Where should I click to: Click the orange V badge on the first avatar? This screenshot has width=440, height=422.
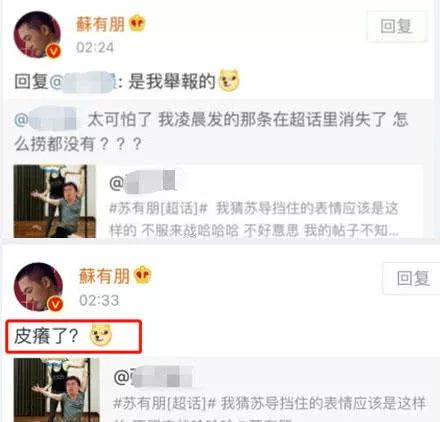click(54, 51)
